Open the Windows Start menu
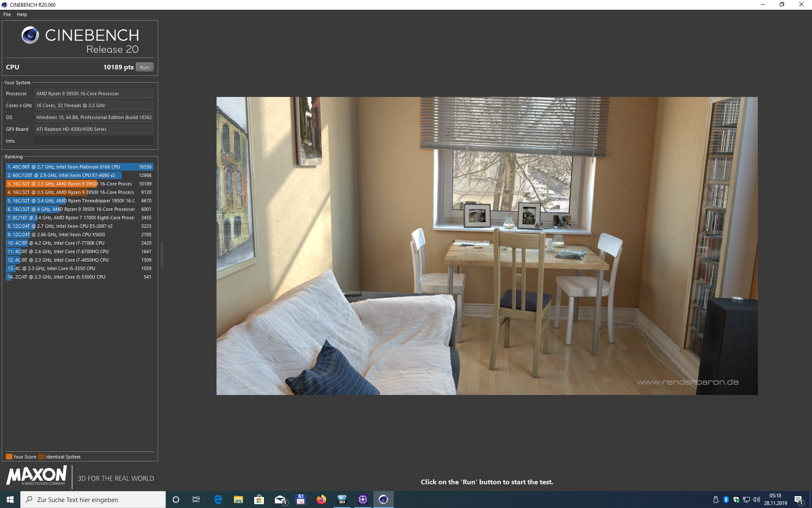The height and width of the screenshot is (508, 812). 10,500
